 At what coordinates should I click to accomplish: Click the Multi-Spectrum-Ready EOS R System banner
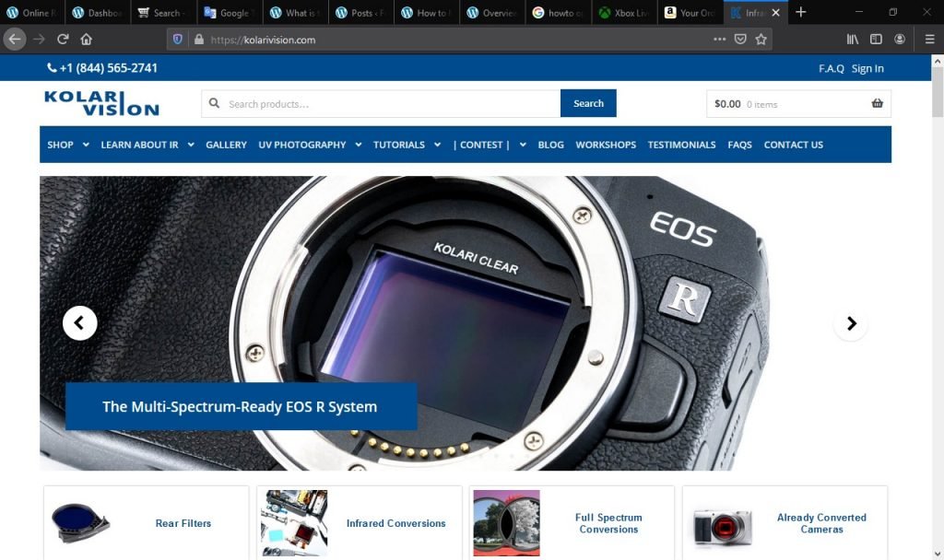pos(241,406)
